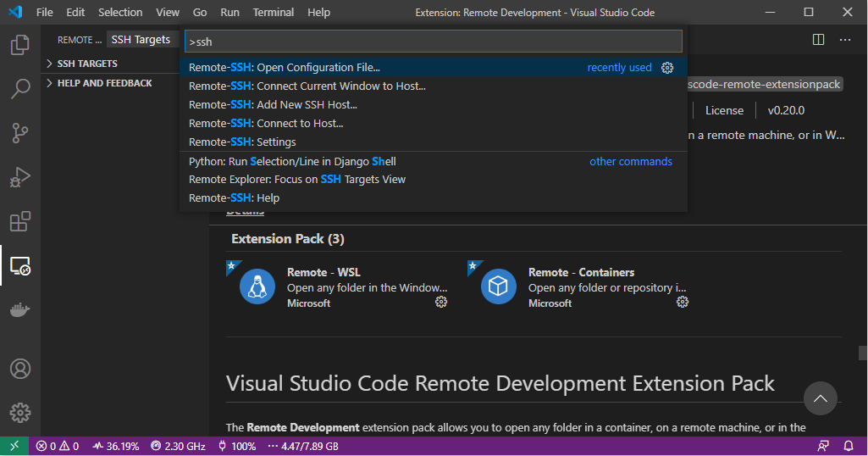Screen dimensions: 868x456
Task: Open the Docker view
Action: point(20,309)
